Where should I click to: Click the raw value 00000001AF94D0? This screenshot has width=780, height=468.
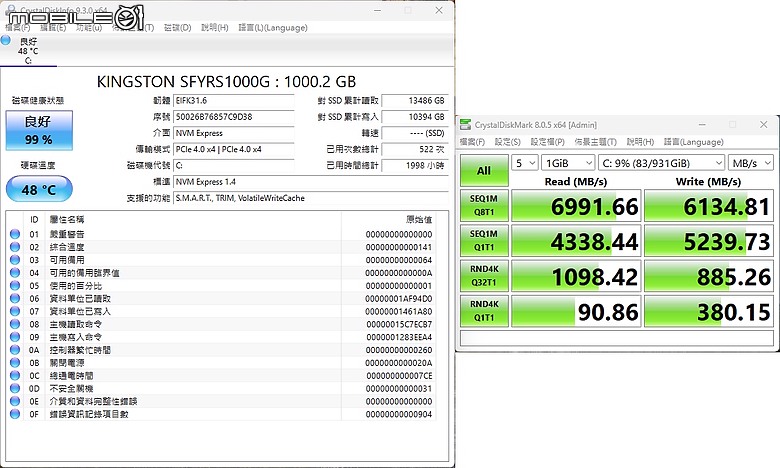click(x=398, y=298)
